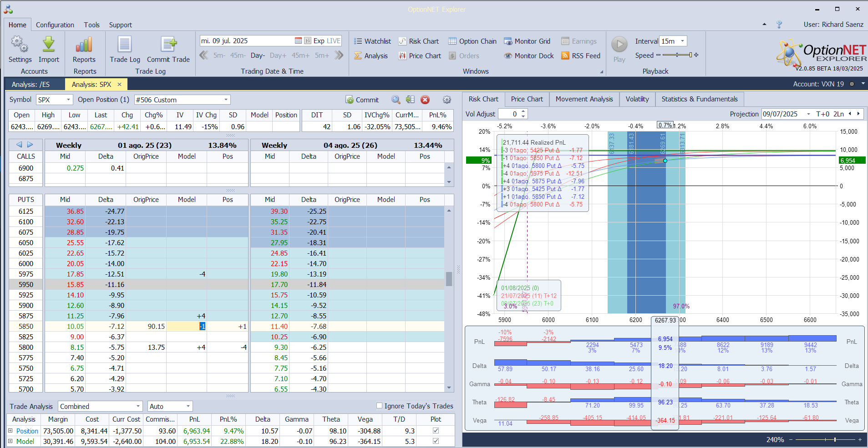Screen dimensions: 868x448
Task: Open the Option Chain window
Action: [472, 41]
